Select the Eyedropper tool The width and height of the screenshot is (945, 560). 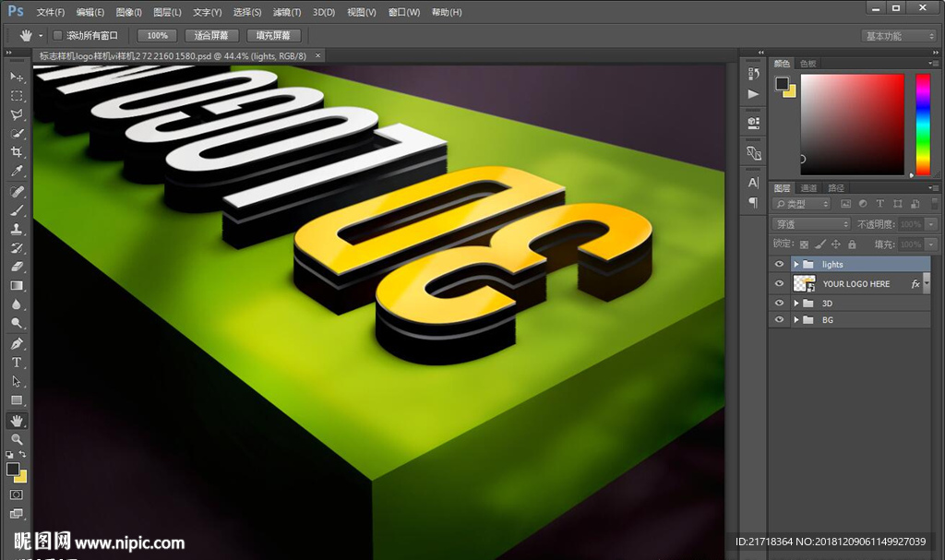tap(17, 172)
